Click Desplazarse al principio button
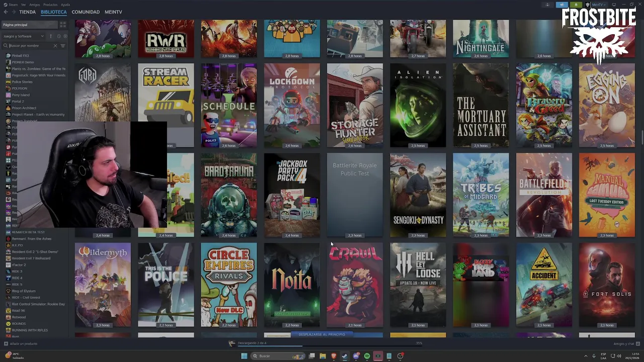The height and width of the screenshot is (362, 644). (x=322, y=334)
